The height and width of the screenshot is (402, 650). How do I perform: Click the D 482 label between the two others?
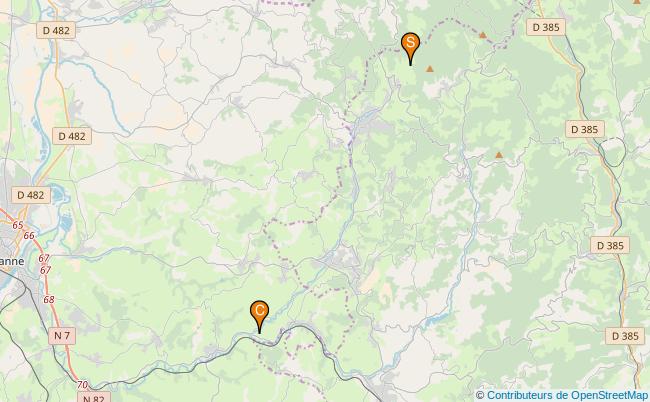coord(72,136)
